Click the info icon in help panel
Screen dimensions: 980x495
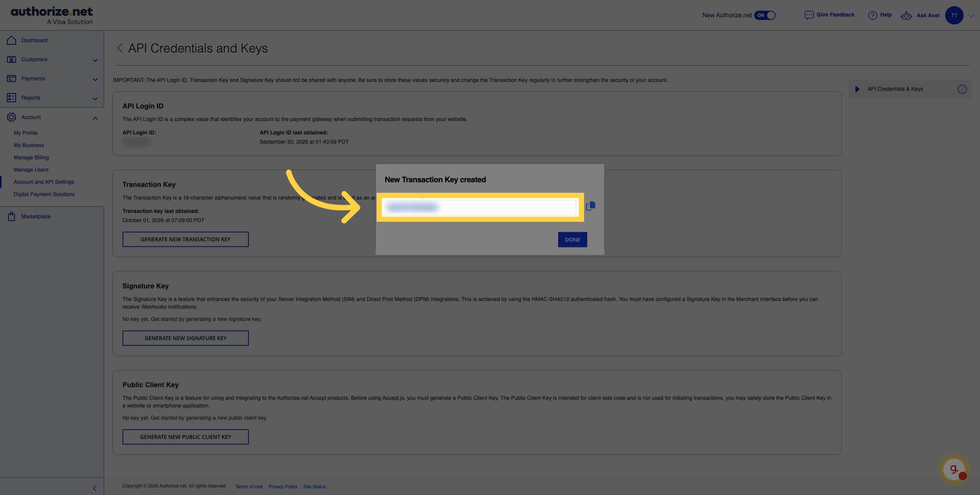[962, 89]
